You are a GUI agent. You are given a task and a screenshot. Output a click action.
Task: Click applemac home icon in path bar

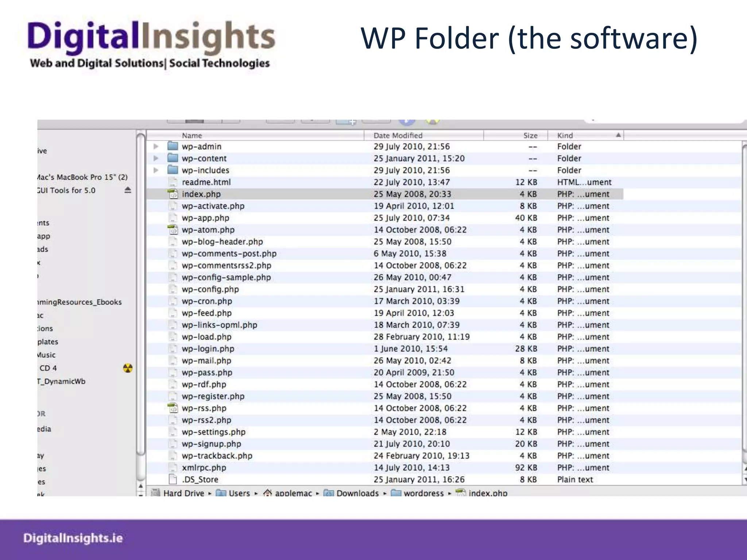pyautogui.click(x=268, y=493)
